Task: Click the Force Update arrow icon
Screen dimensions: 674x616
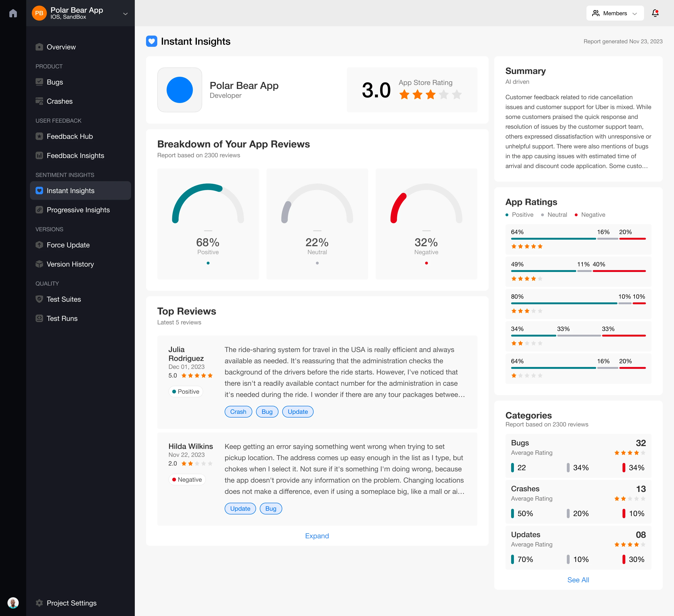Action: (x=40, y=245)
